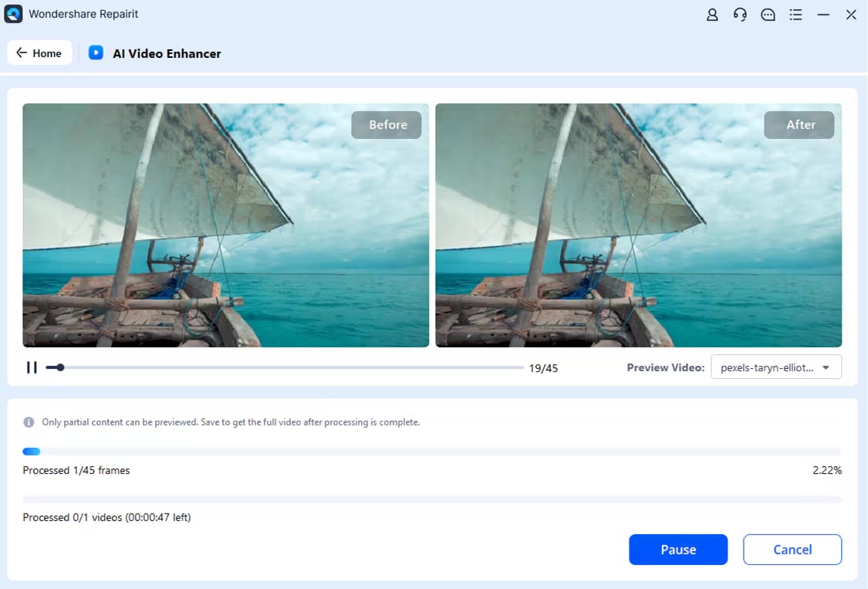Click the AI Video Enhancer title
Viewport: 868px width, 589px height.
[167, 53]
